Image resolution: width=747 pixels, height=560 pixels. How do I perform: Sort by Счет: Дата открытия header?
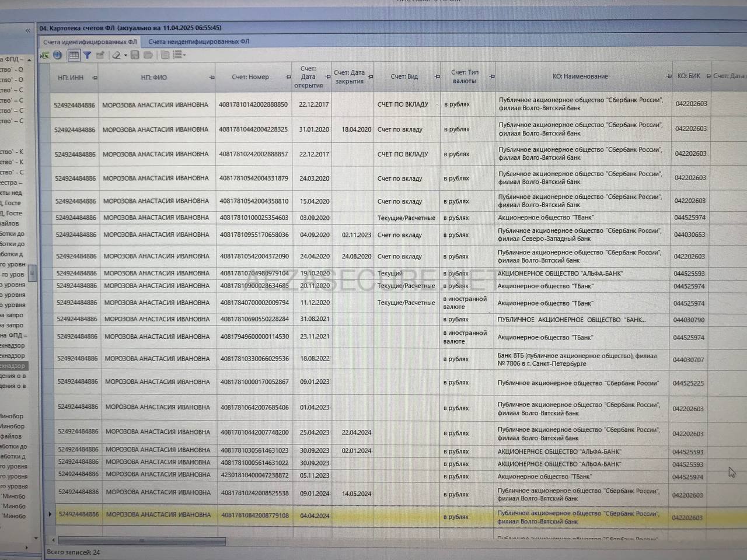coord(308,77)
